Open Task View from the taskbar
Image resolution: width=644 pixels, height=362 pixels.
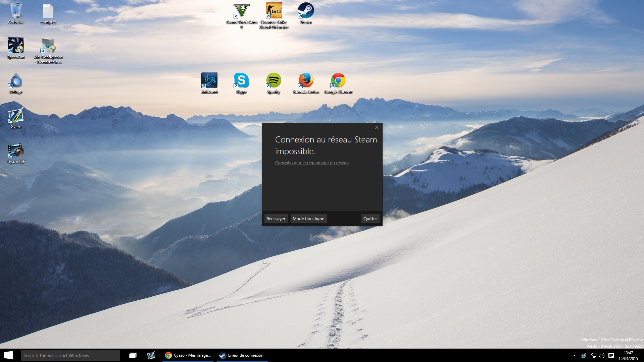point(133,355)
